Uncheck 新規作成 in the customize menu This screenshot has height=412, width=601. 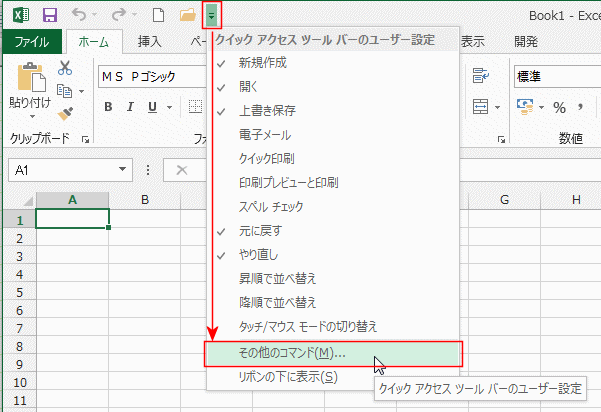coord(333,63)
